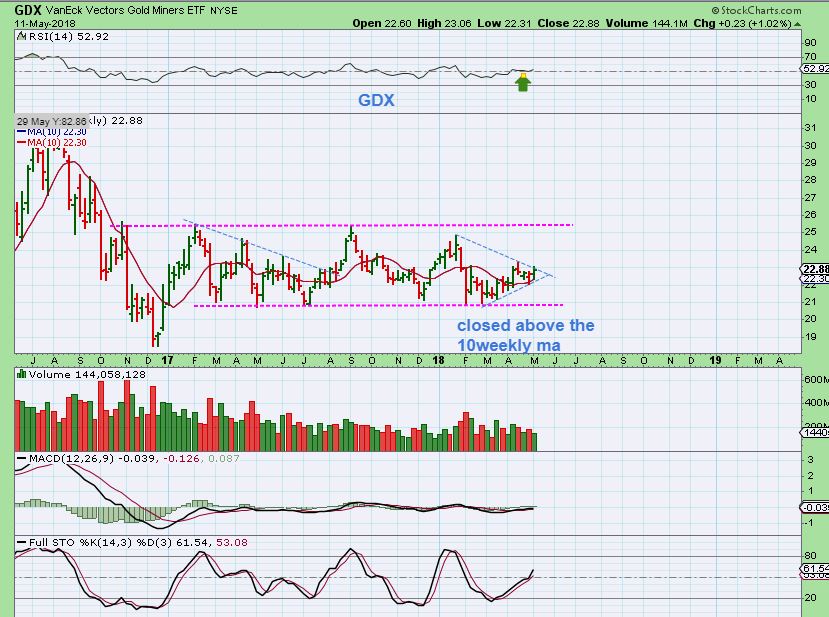The image size is (829, 617).
Task: Click the 61.54 stochastic tag on right axis
Action: point(816,568)
